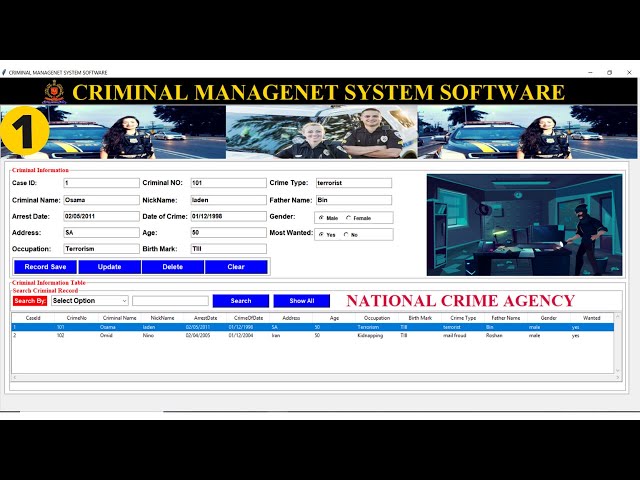Focus the Criminal Name field with Osama

101,200
